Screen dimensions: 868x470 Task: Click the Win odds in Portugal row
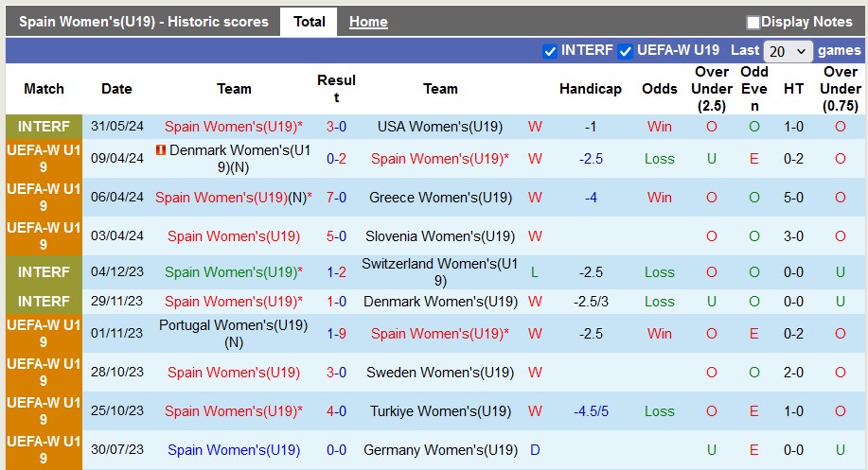pos(660,334)
